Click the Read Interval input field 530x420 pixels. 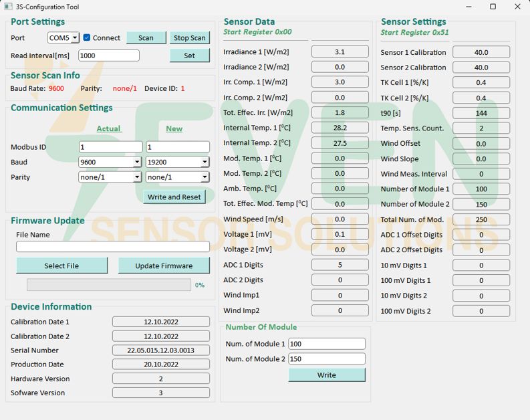point(108,56)
